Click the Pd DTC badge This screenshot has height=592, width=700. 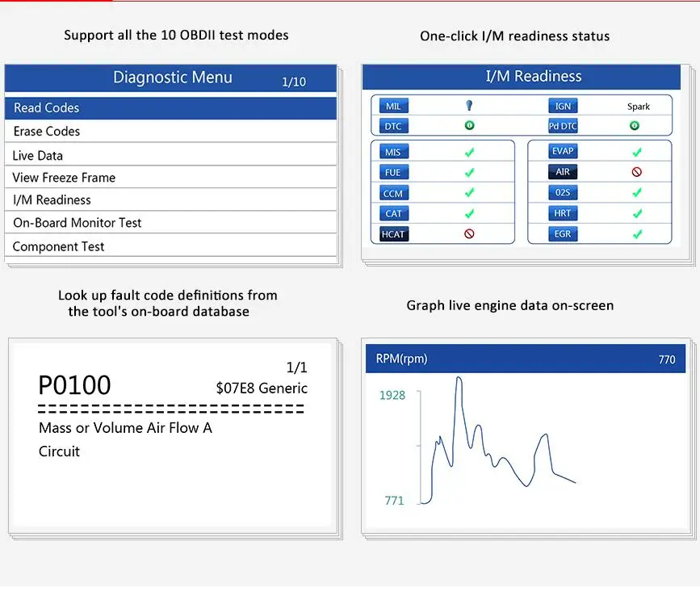pyautogui.click(x=563, y=126)
